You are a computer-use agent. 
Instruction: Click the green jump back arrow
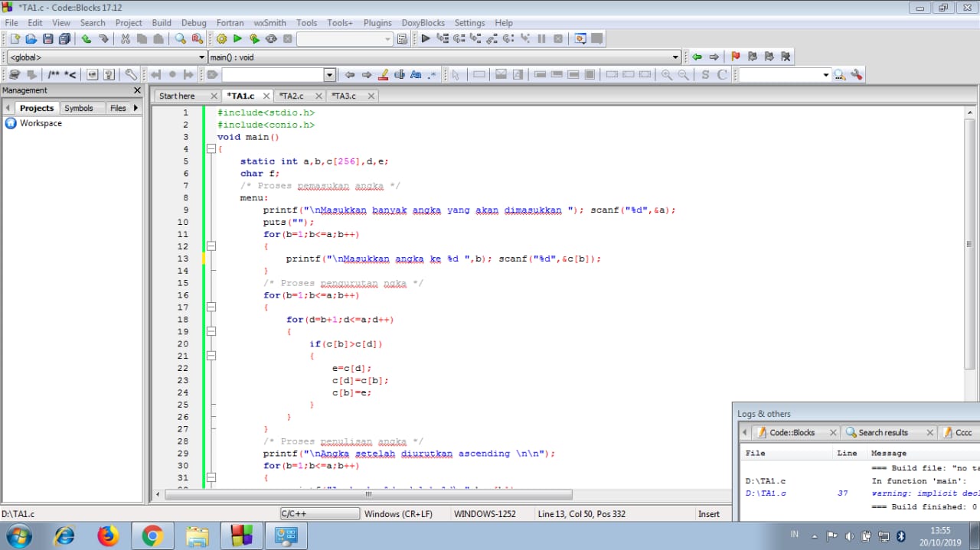pos(697,57)
